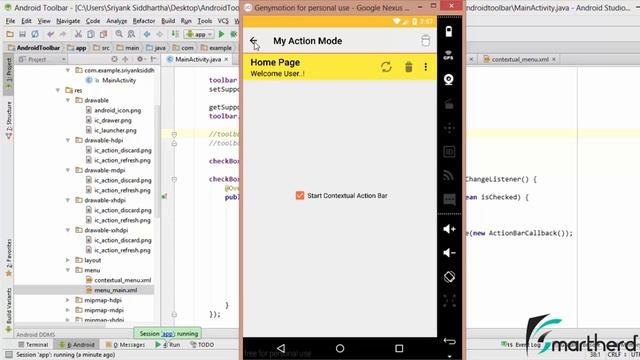Open the overflow menu in Home Page toolbar
640x360 pixels.
pyautogui.click(x=426, y=67)
